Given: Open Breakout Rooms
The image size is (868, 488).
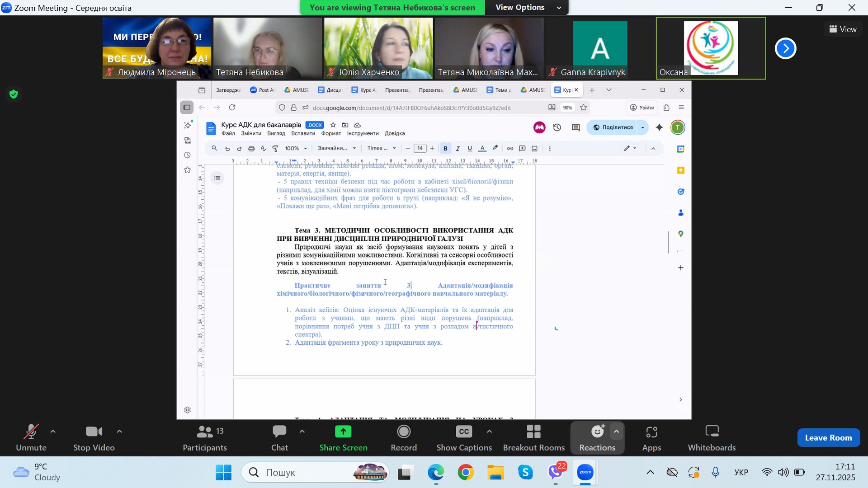Looking at the screenshot, I should pyautogui.click(x=533, y=438).
